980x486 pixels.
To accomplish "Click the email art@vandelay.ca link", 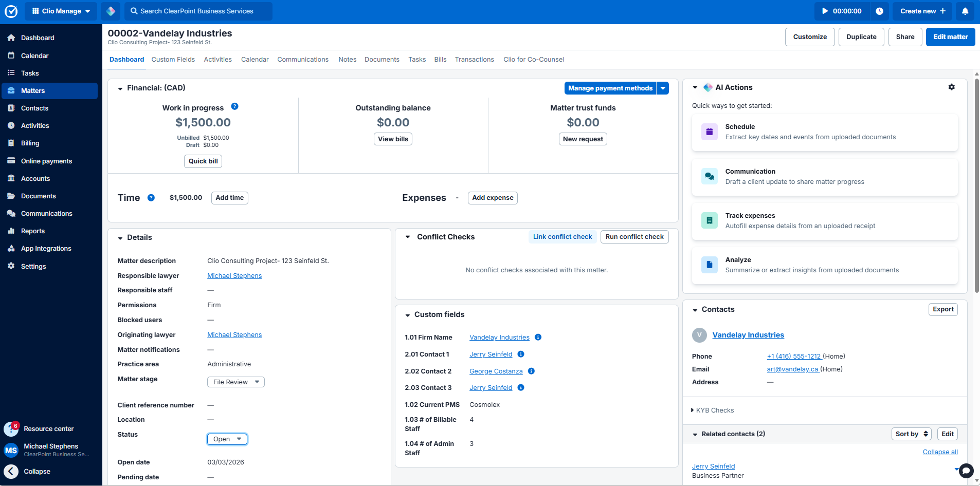I will (792, 369).
